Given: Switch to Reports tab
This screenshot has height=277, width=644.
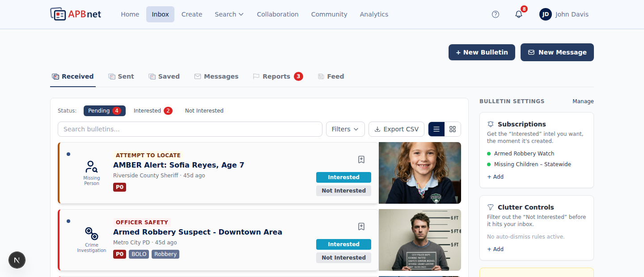Looking at the screenshot, I should [278, 76].
